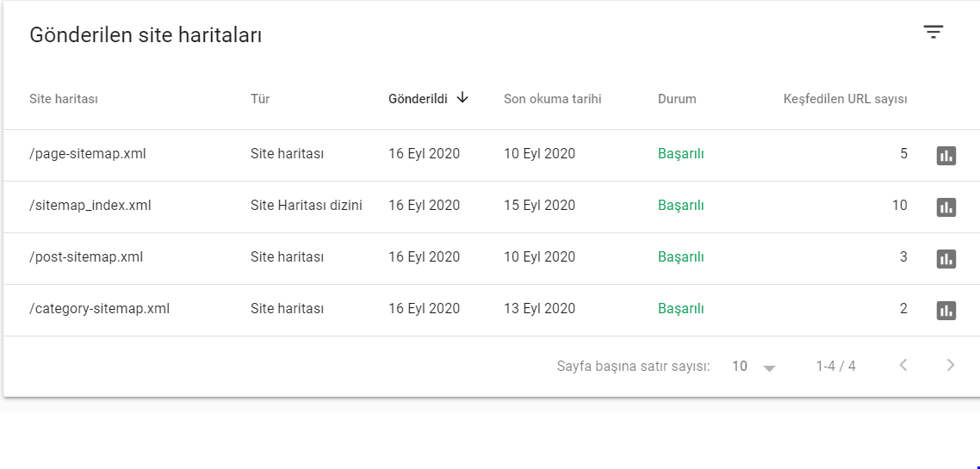
Task: Open the filter rows icon
Action: click(933, 32)
